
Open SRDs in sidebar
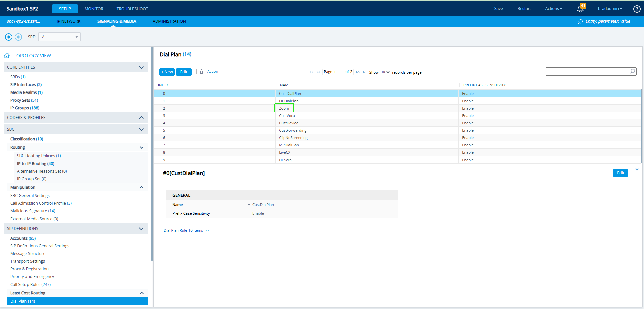pyautogui.click(x=18, y=77)
